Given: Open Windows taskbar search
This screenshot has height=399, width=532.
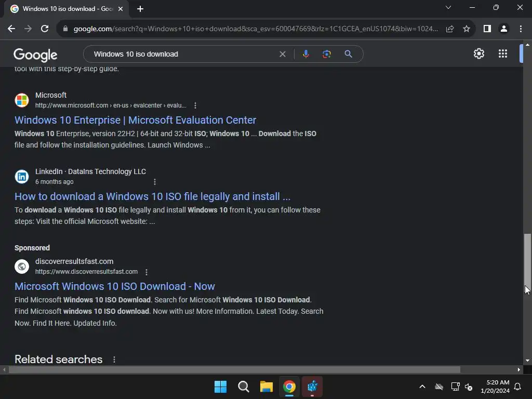Looking at the screenshot, I should (243, 387).
